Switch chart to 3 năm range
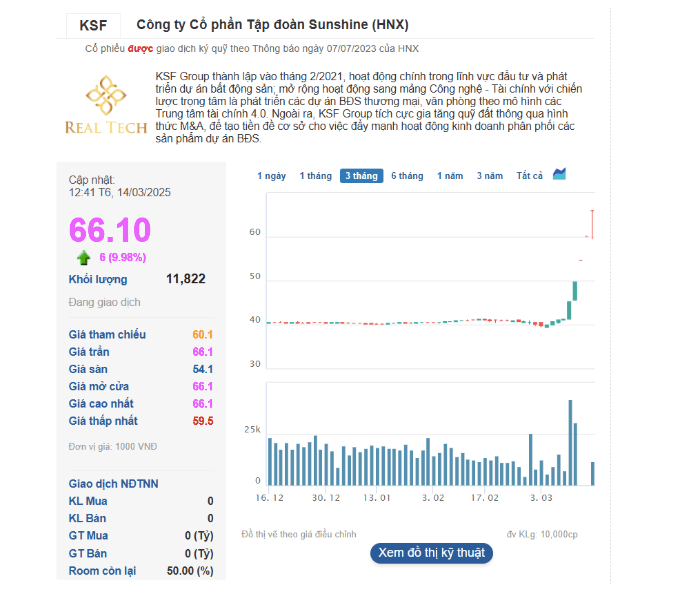 click(x=490, y=176)
